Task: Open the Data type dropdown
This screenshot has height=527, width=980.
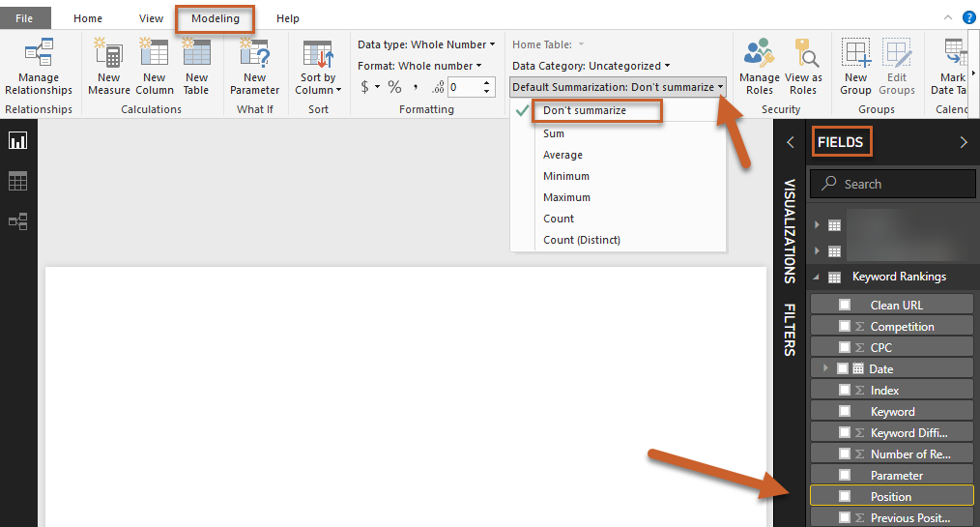Action: point(426,44)
